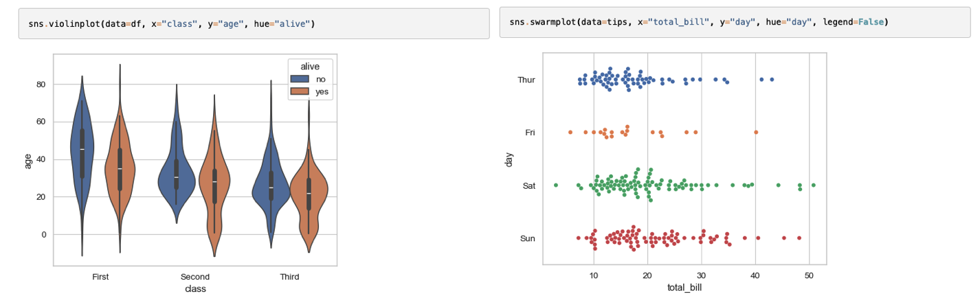Select the "day" y-axis label
Screen dimensions: 980x305
pyautogui.click(x=507, y=159)
